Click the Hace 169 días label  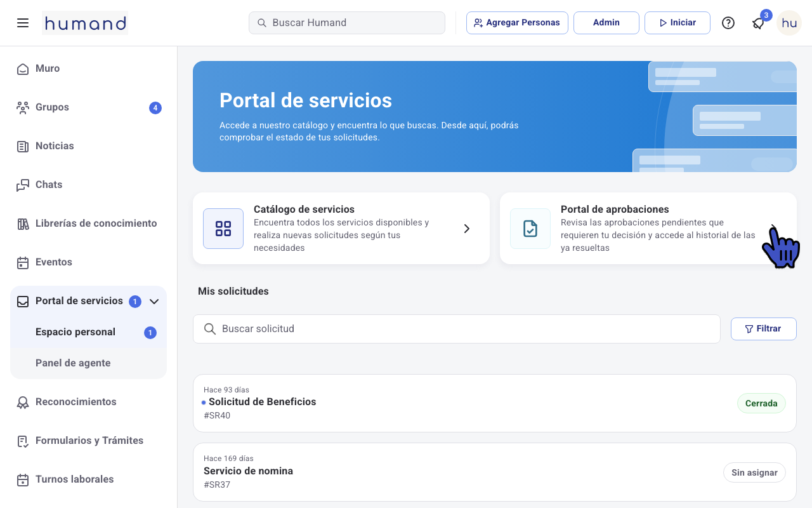click(x=228, y=458)
